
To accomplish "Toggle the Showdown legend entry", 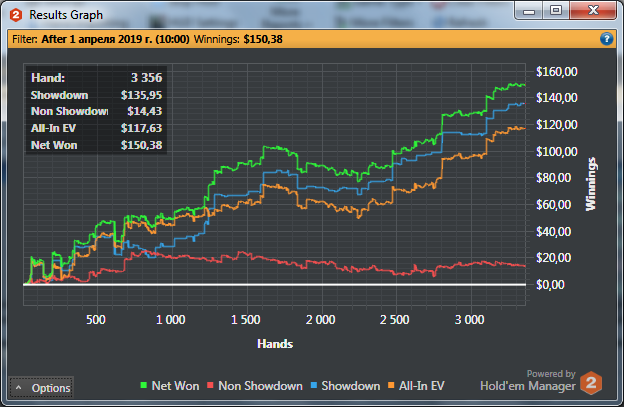I will coord(345,386).
